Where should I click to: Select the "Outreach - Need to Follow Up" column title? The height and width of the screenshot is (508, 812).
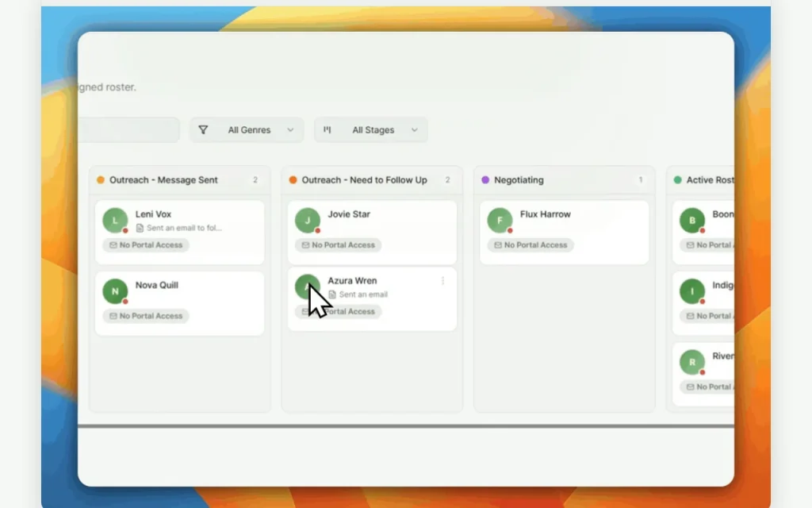tap(365, 180)
